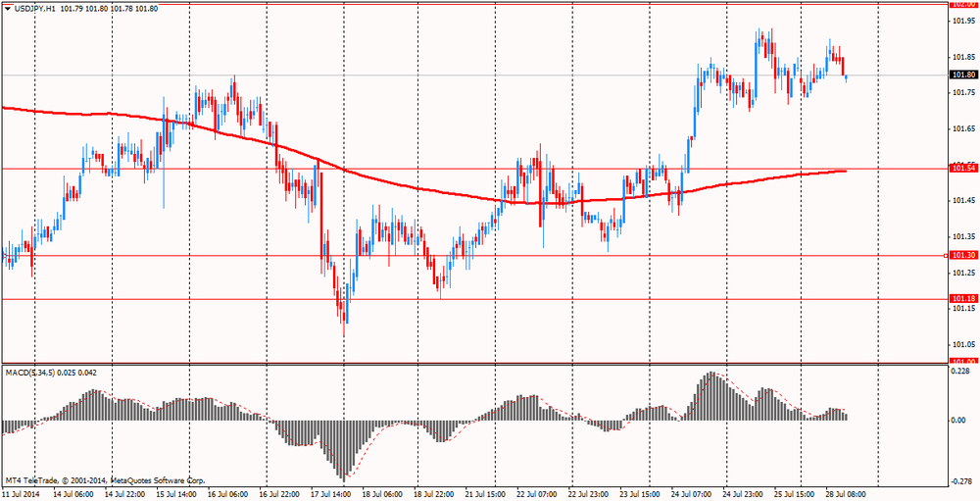Select the current price label 101.80

[963, 75]
